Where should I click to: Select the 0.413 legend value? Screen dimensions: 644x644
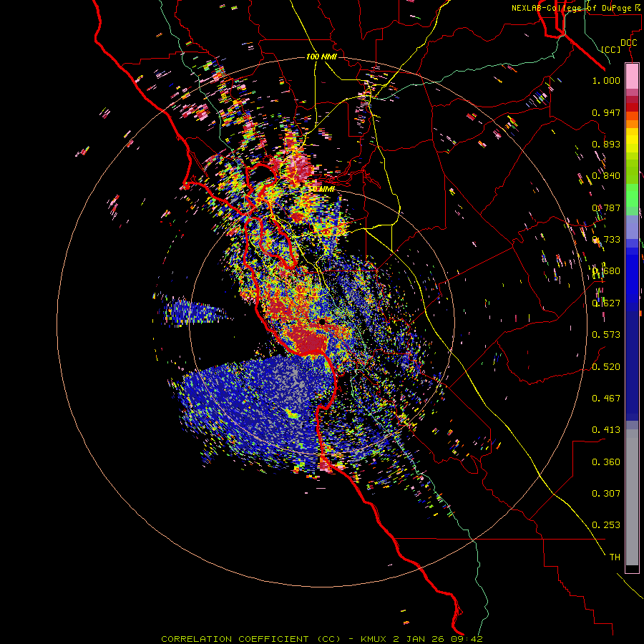(x=606, y=430)
